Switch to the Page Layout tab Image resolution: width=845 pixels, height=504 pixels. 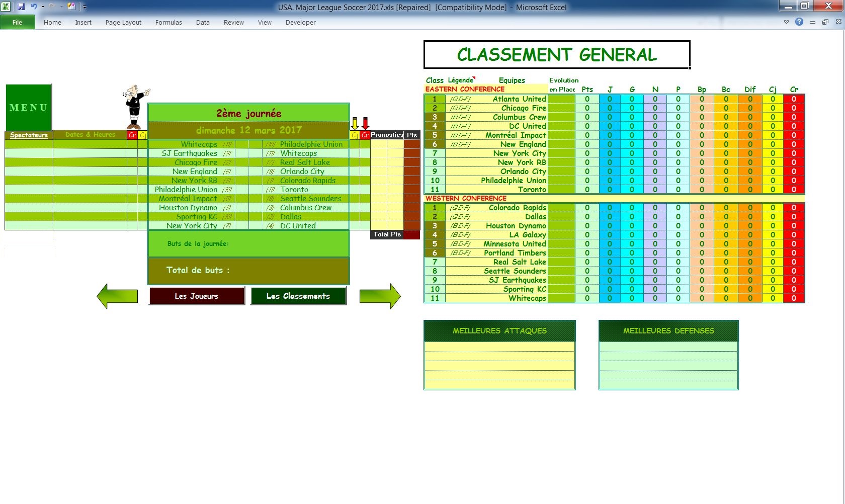[x=123, y=22]
